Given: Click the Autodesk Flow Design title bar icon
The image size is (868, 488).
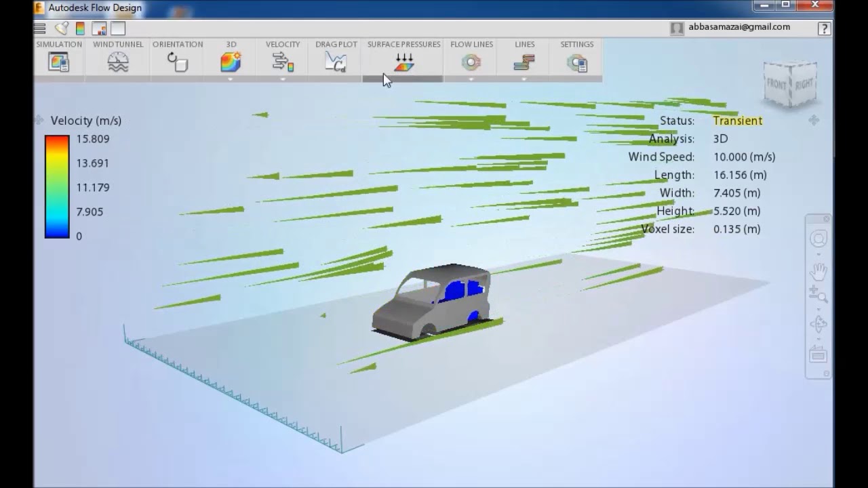Looking at the screenshot, I should 40,8.
